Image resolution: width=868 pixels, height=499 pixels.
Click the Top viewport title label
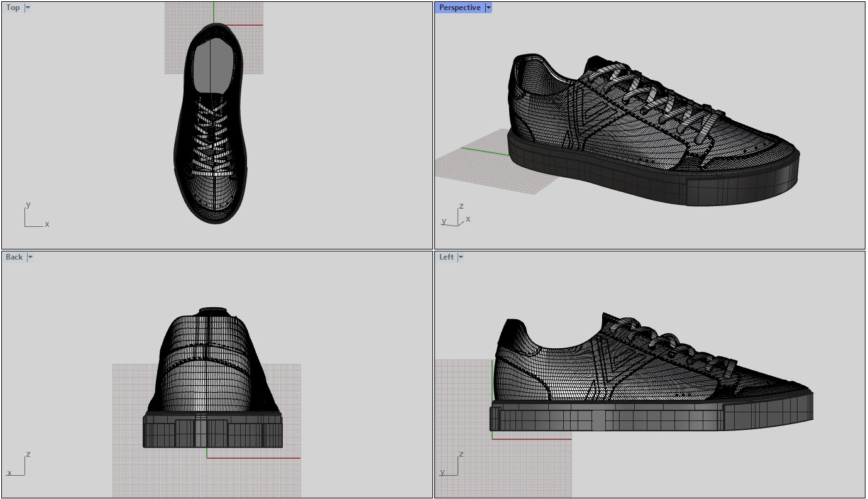[13, 8]
